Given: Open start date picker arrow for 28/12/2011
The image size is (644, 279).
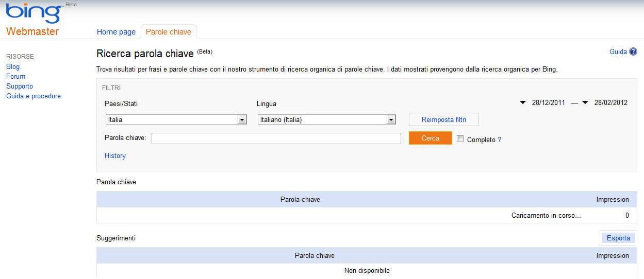Looking at the screenshot, I should pyautogui.click(x=524, y=102).
